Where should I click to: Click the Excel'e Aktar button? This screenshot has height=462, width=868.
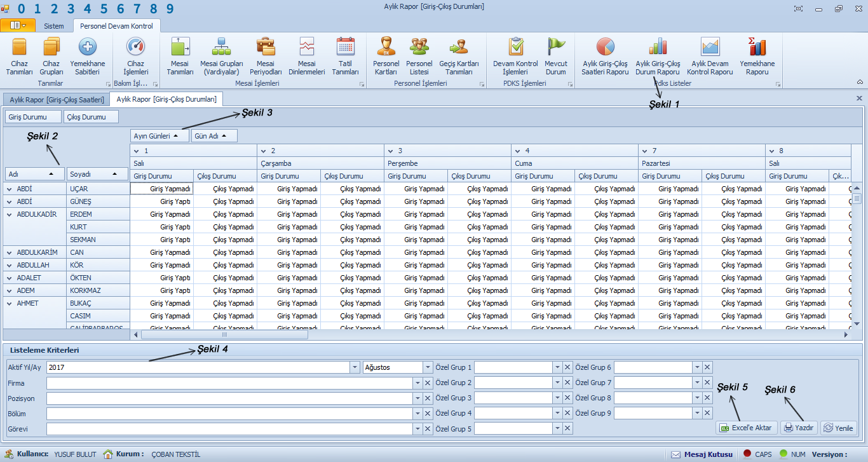click(747, 428)
